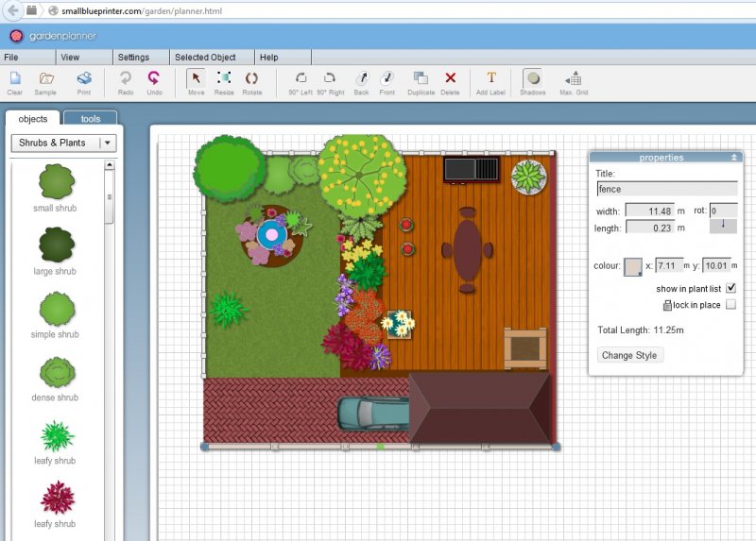
Task: Click the Change Style button
Action: pos(629,356)
